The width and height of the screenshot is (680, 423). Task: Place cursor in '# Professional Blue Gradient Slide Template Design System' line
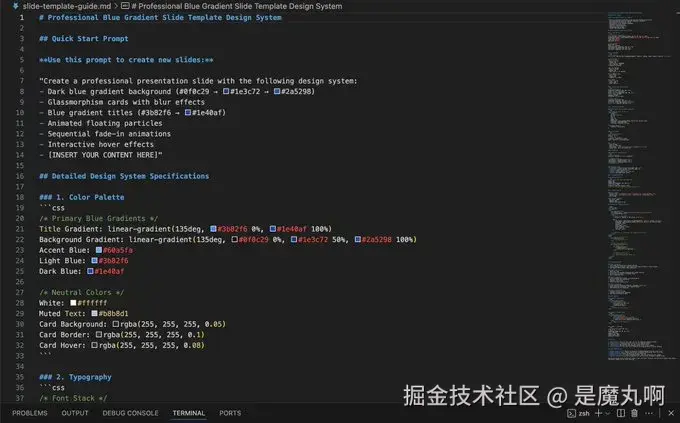pos(160,18)
